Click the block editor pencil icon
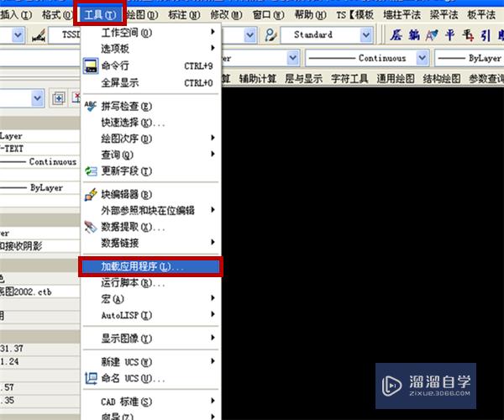Screen dimensions: 504x420 (x=91, y=194)
